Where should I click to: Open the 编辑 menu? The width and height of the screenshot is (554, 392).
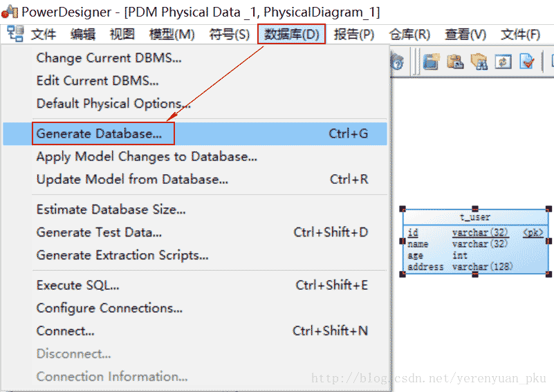pyautogui.click(x=83, y=35)
